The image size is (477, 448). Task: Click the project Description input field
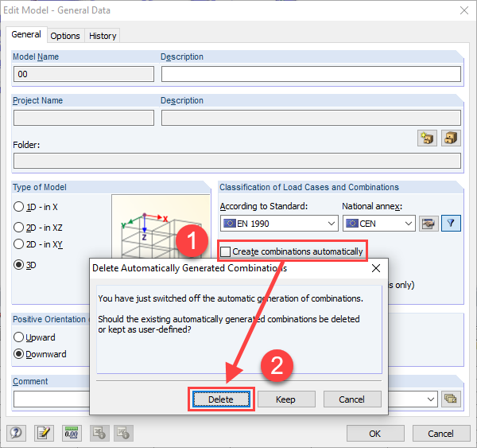311,118
